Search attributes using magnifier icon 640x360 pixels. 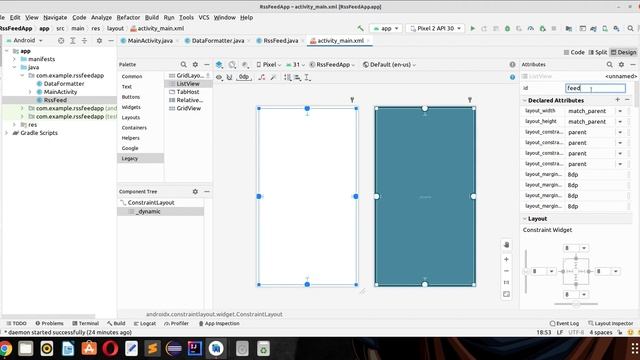(x=609, y=64)
